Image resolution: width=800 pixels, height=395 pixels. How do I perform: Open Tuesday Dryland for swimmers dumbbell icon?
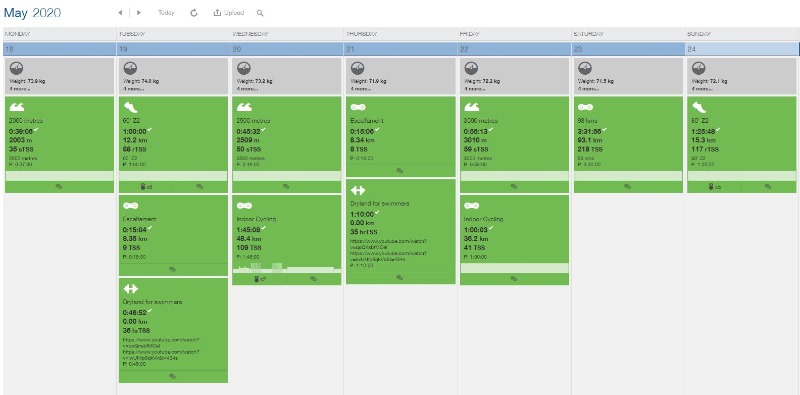click(131, 289)
